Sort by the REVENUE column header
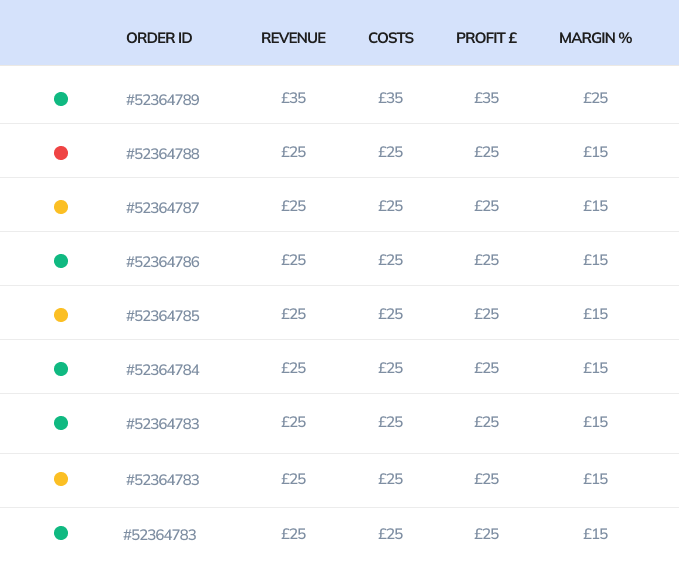The height and width of the screenshot is (567, 679). tap(293, 38)
